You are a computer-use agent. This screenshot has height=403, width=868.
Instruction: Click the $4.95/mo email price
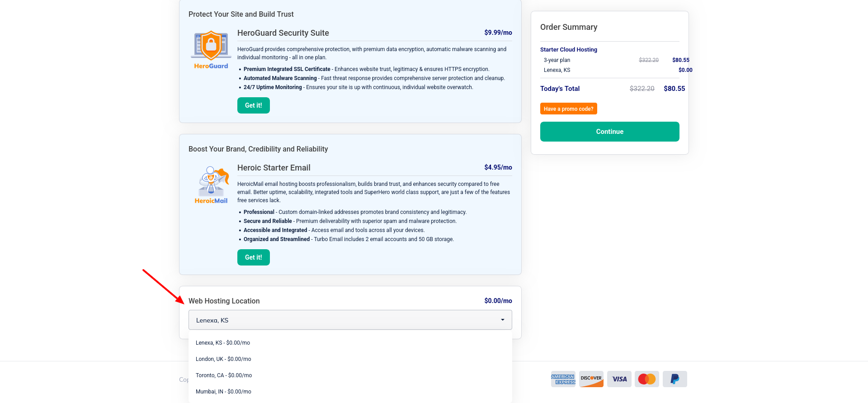(x=498, y=167)
